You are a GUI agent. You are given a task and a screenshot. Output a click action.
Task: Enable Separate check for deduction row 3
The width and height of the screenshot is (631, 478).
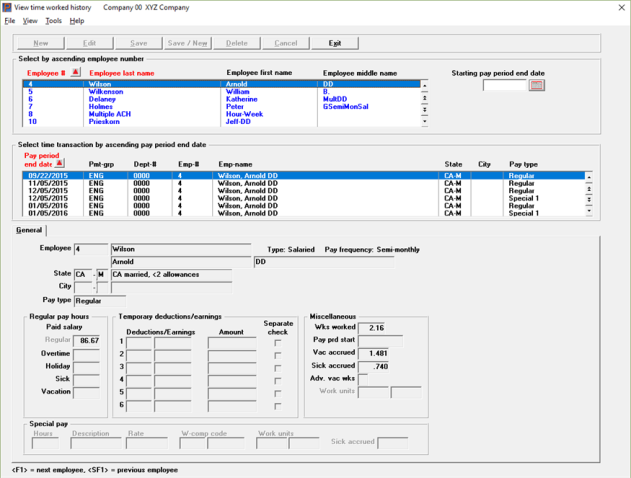pyautogui.click(x=278, y=368)
